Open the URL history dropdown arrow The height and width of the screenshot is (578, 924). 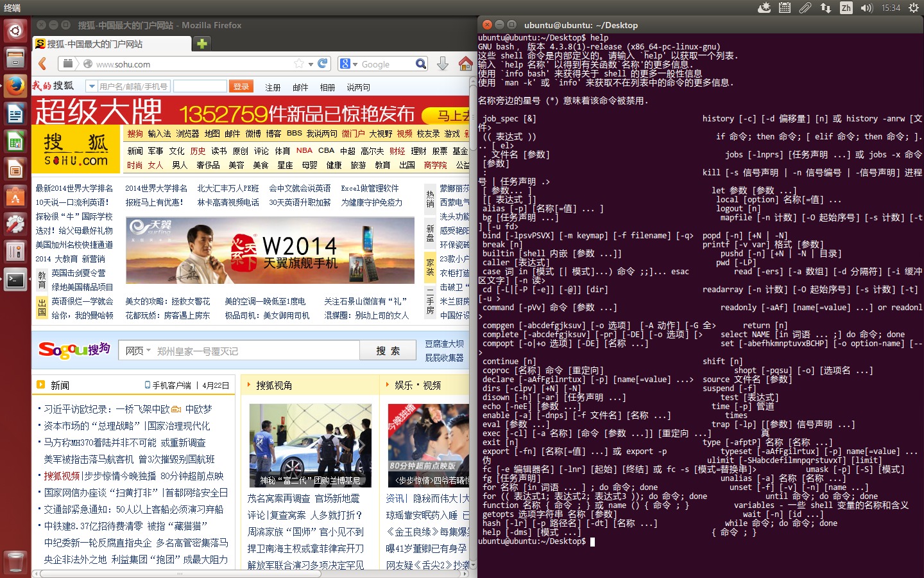311,64
